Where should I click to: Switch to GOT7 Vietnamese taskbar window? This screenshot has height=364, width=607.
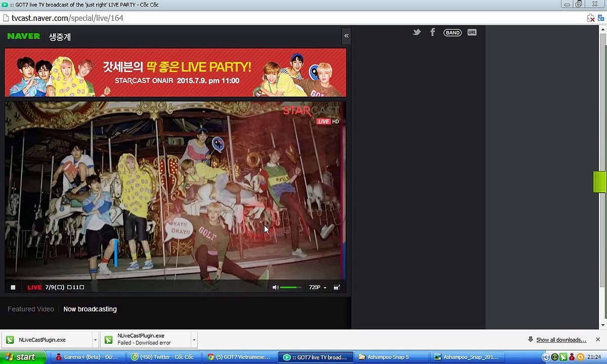coord(239,357)
